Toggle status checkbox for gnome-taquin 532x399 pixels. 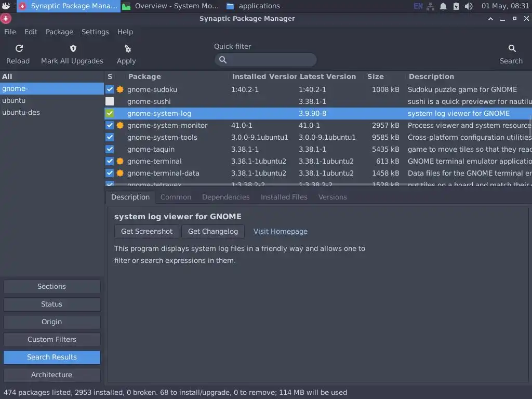[110, 149]
